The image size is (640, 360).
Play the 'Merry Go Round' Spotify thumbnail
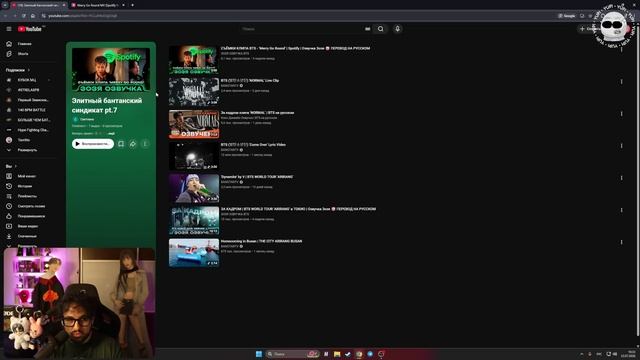click(193, 60)
